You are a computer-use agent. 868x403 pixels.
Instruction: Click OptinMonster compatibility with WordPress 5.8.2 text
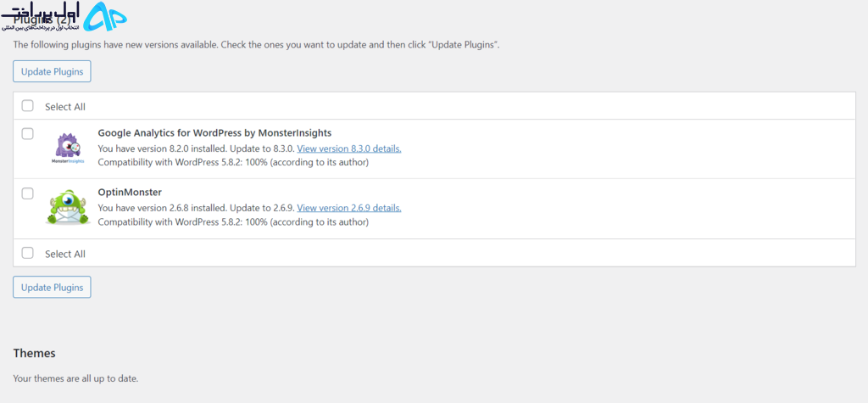[x=233, y=221]
